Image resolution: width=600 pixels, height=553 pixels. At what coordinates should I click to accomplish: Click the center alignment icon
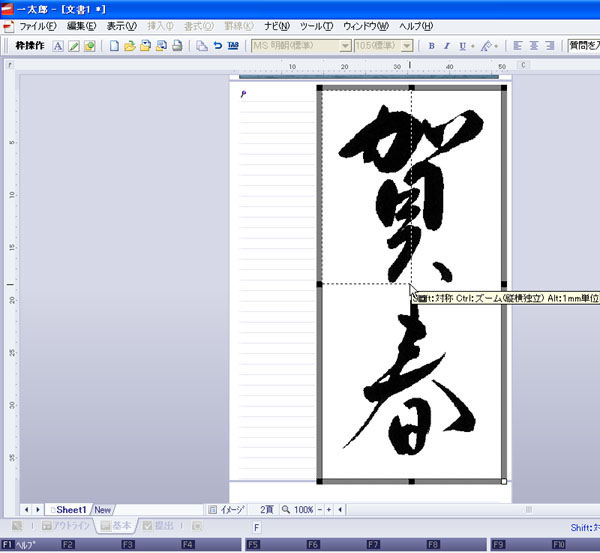click(534, 46)
